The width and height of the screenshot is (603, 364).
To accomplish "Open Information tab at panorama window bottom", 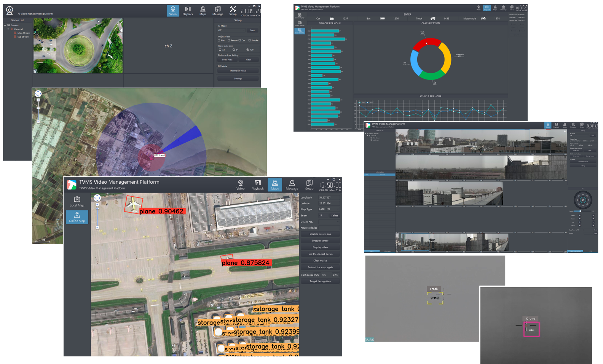I will click(x=387, y=251).
